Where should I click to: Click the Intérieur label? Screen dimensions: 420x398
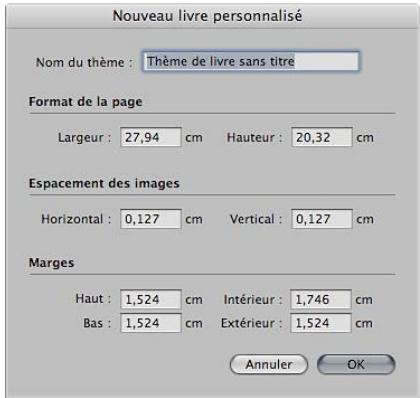[x=253, y=300]
